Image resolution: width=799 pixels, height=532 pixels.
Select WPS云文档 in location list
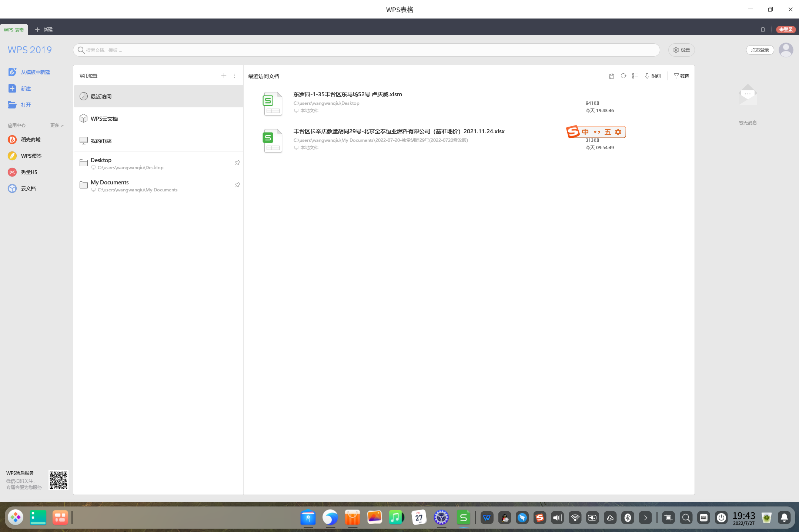tap(104, 119)
